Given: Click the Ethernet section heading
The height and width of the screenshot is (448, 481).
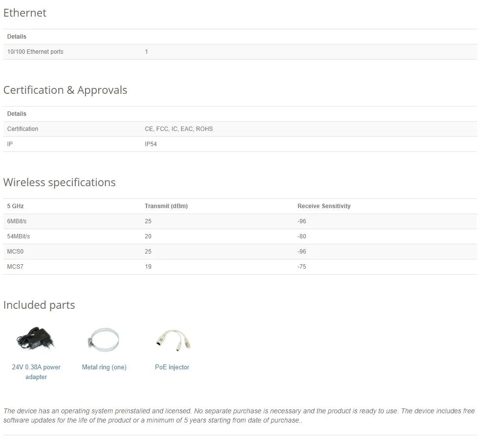Looking at the screenshot, I should coord(25,13).
